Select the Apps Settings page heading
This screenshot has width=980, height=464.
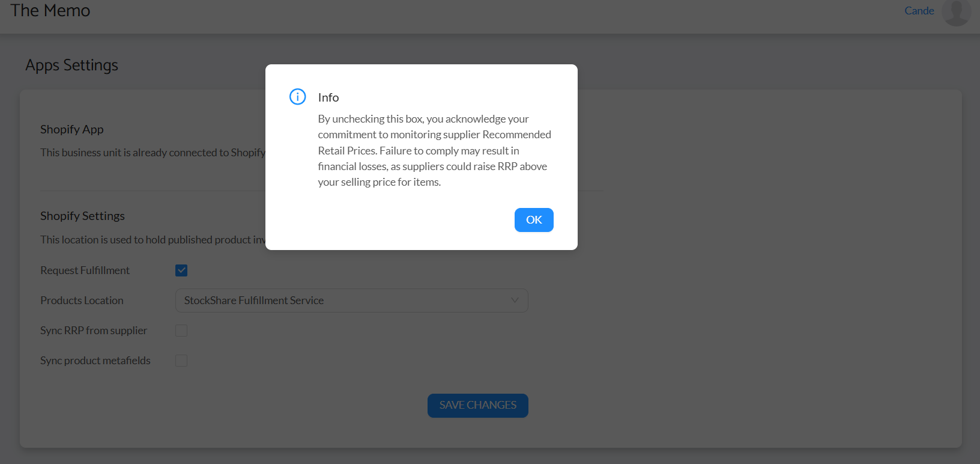tap(72, 65)
